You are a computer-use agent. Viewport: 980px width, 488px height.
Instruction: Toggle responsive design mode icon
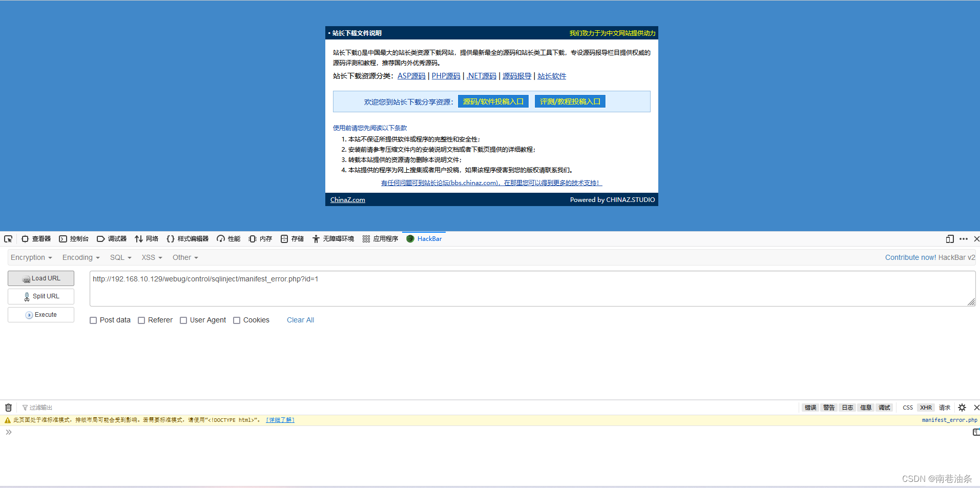949,238
